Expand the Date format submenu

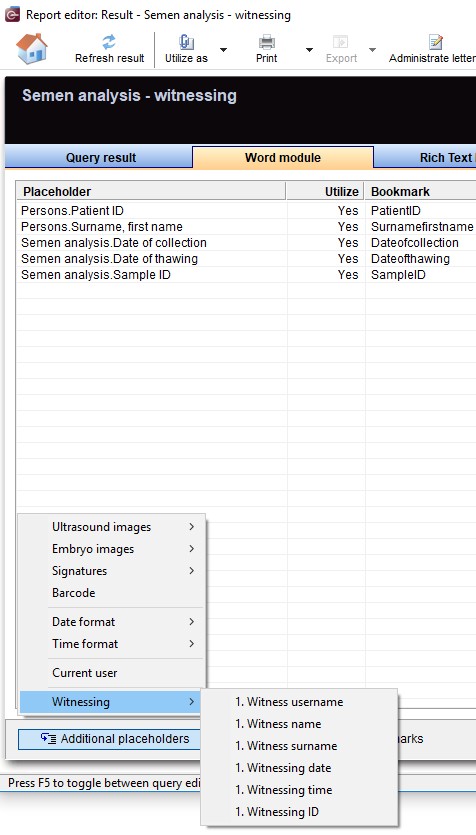(112, 621)
